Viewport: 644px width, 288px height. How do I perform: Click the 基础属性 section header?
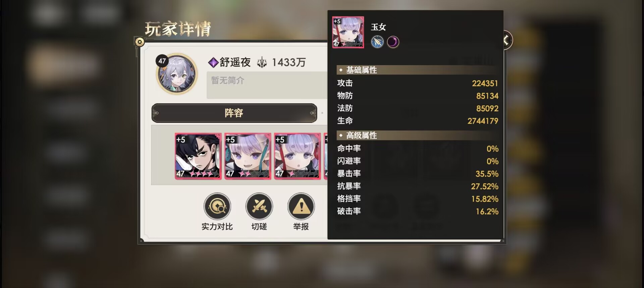coord(417,70)
